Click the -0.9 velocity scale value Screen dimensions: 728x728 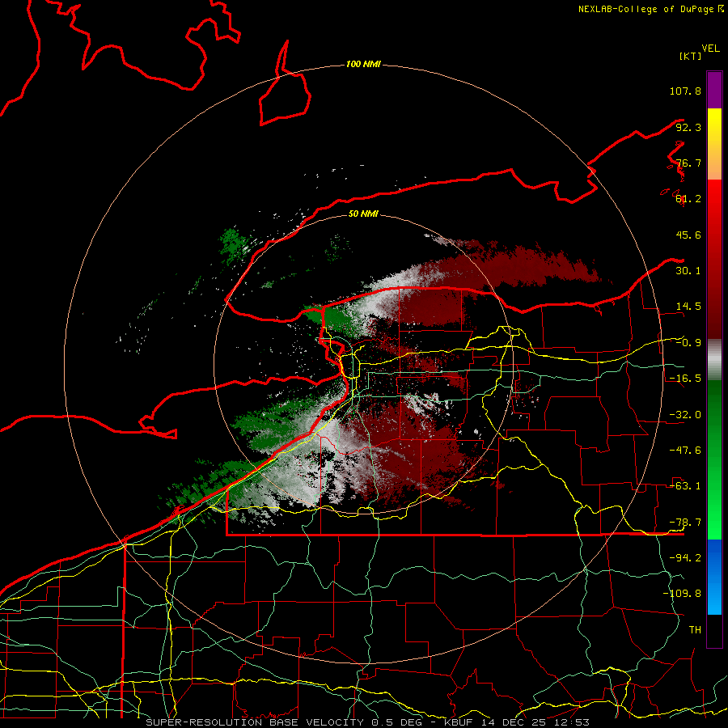coord(688,343)
